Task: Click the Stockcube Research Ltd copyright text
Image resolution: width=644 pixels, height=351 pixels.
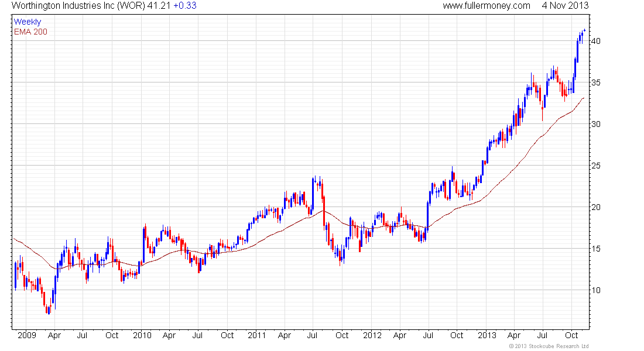Action: [x=549, y=346]
